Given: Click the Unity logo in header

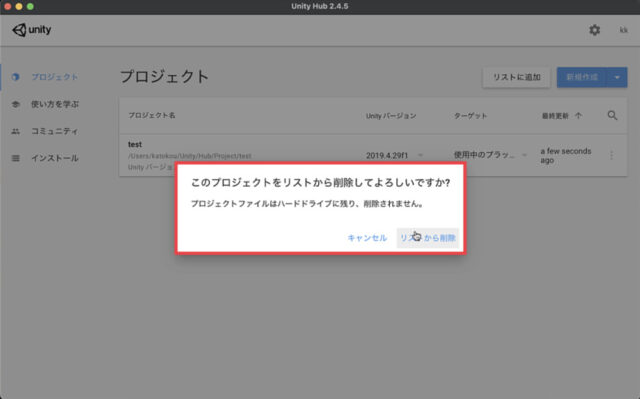Looking at the screenshot, I should click(32, 30).
